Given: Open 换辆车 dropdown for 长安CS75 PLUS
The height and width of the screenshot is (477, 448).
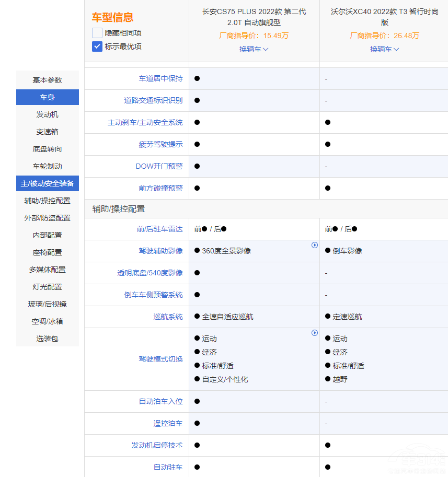Looking at the screenshot, I should tap(254, 49).
